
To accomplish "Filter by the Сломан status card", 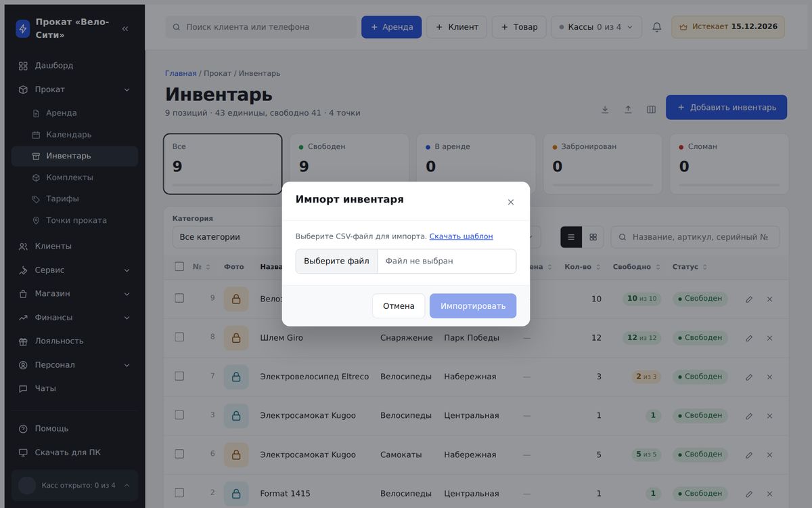I will coord(729,164).
